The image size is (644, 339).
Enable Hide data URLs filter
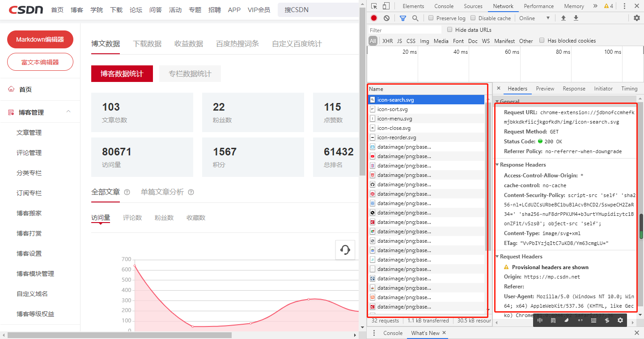click(x=449, y=30)
